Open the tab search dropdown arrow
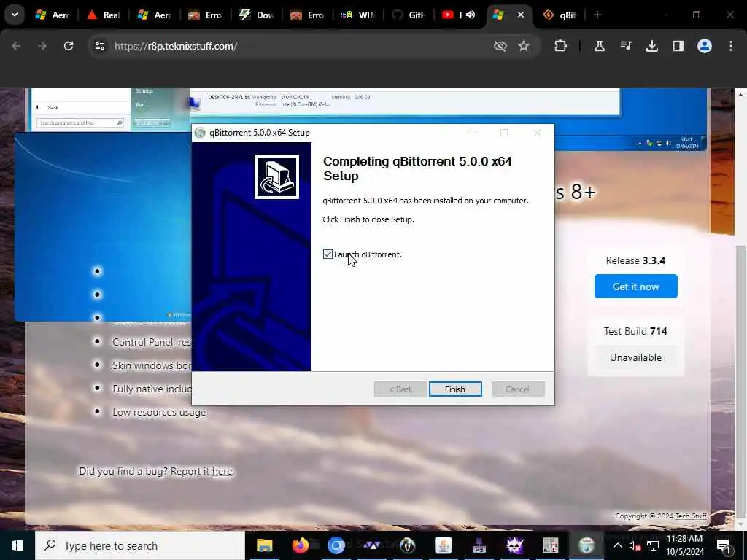The width and height of the screenshot is (747, 560). (x=15, y=15)
